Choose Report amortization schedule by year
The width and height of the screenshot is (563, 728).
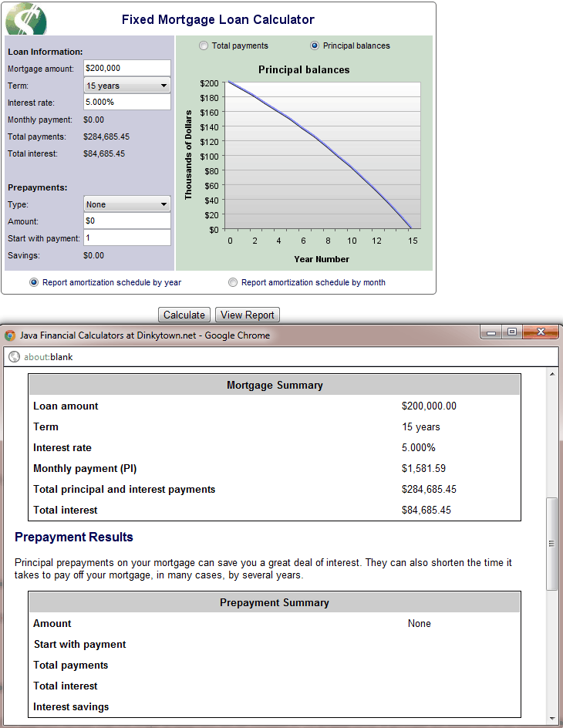(x=34, y=282)
